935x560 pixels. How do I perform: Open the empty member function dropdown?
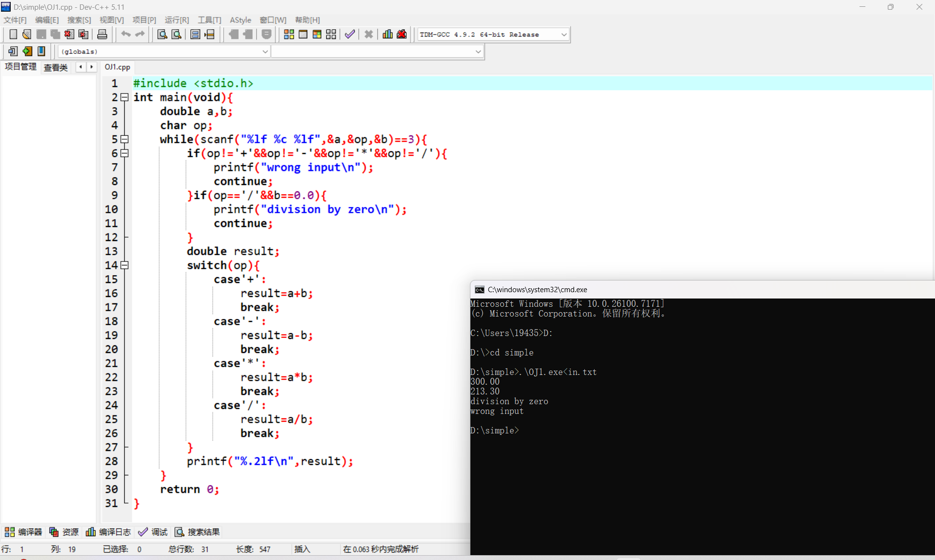[x=478, y=52]
